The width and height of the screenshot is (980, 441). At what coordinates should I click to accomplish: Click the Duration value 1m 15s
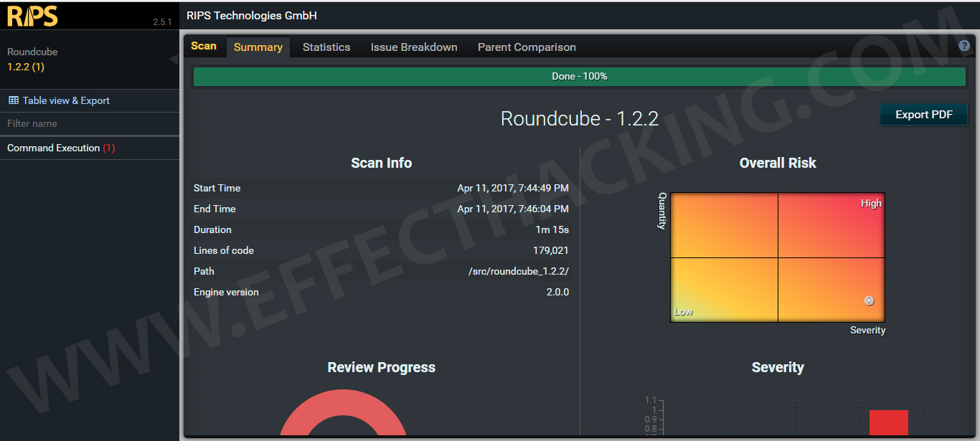coord(552,229)
